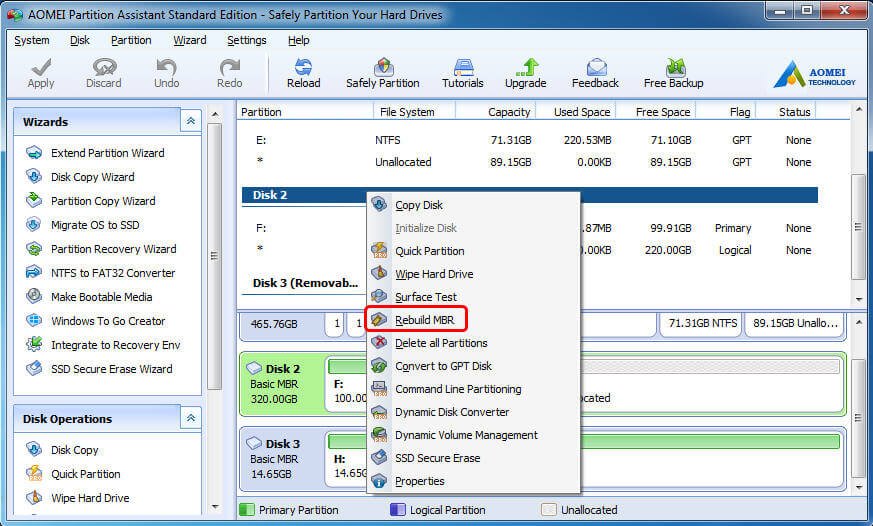Launch the Disk Copy Wizard
This screenshot has width=873, height=526.
click(80, 176)
